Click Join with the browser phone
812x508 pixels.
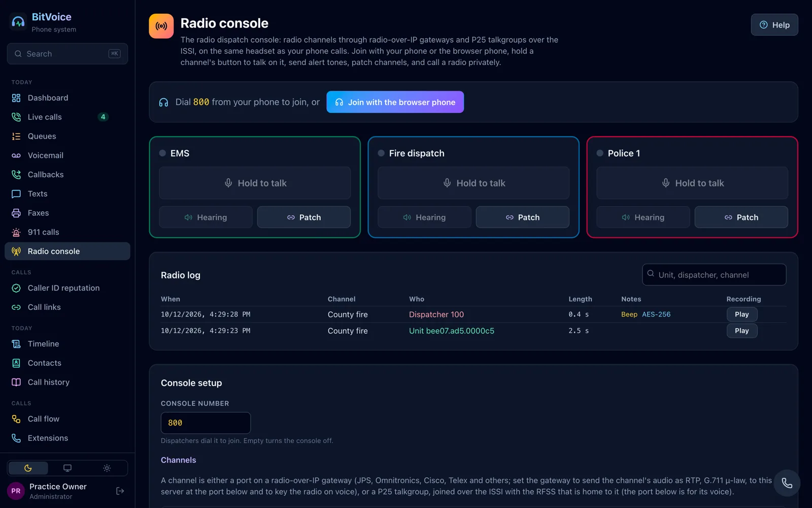coord(395,102)
